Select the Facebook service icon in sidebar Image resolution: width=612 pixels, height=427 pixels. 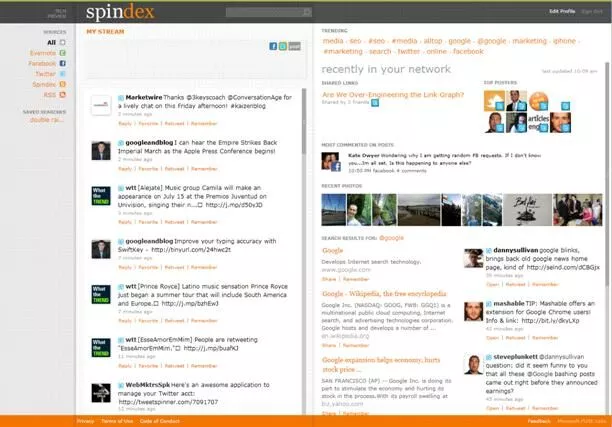[x=62, y=63]
